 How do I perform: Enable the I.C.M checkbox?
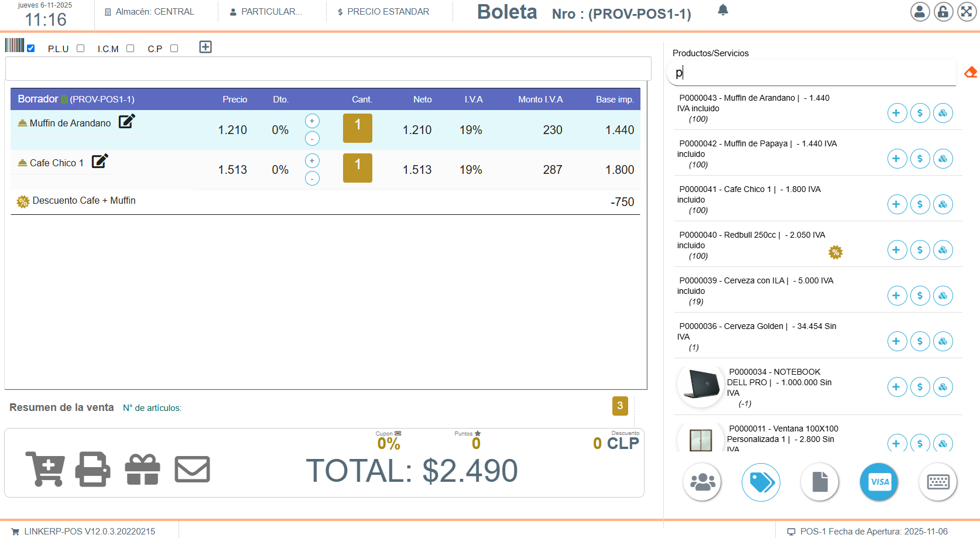(131, 49)
